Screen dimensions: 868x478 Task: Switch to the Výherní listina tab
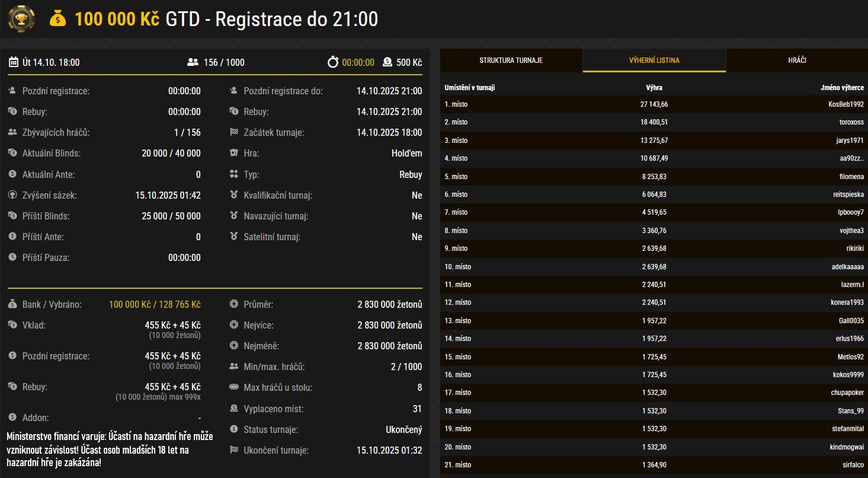654,60
